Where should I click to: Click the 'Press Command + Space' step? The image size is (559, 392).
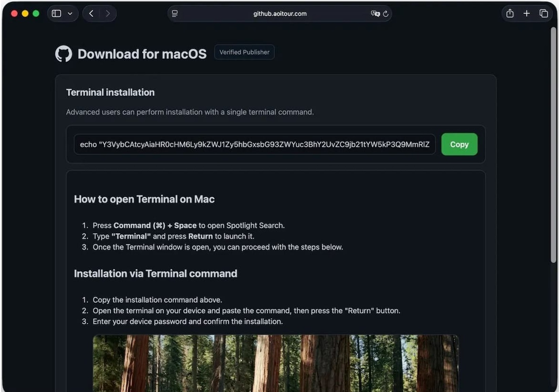[189, 225]
